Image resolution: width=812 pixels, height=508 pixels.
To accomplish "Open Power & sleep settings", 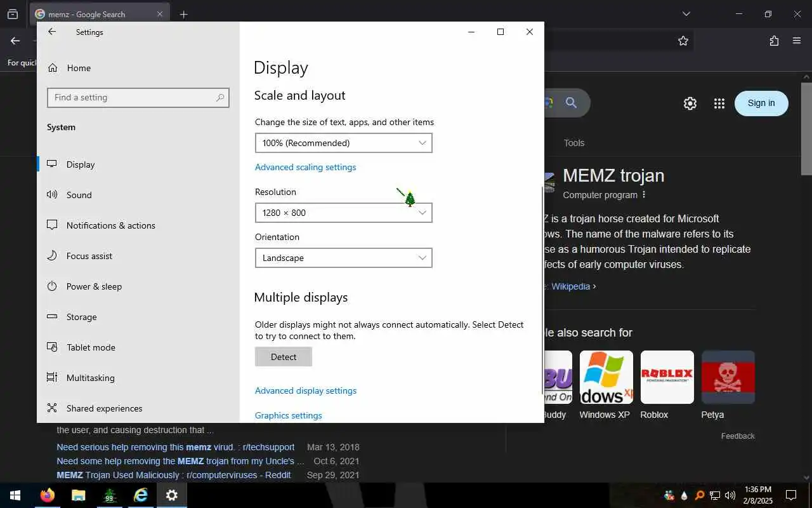I will 138,286.
